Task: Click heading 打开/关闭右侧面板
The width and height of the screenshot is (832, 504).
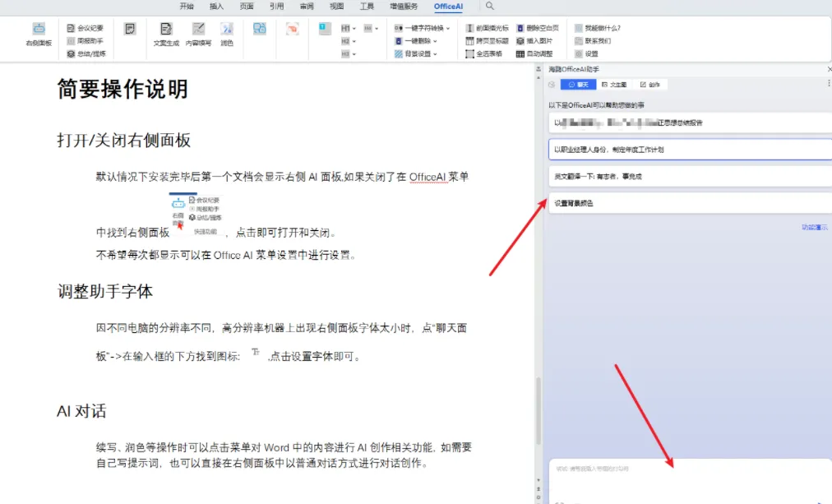Action: [x=123, y=141]
